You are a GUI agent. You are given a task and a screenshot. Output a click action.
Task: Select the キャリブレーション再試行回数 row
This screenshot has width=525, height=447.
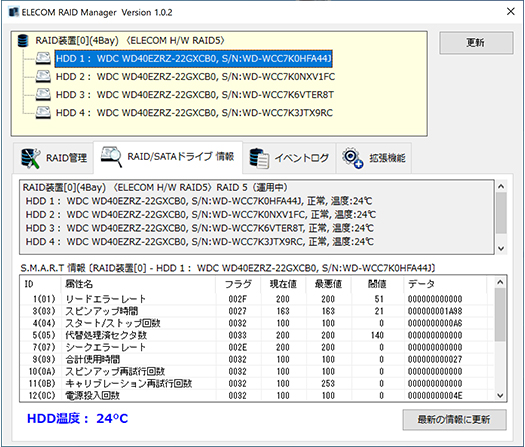coord(256,383)
